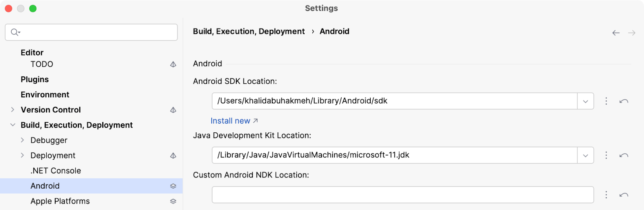Screen dimensions: 644x210
Task: Click the Java Development Kit Location label
Action: [252, 136]
